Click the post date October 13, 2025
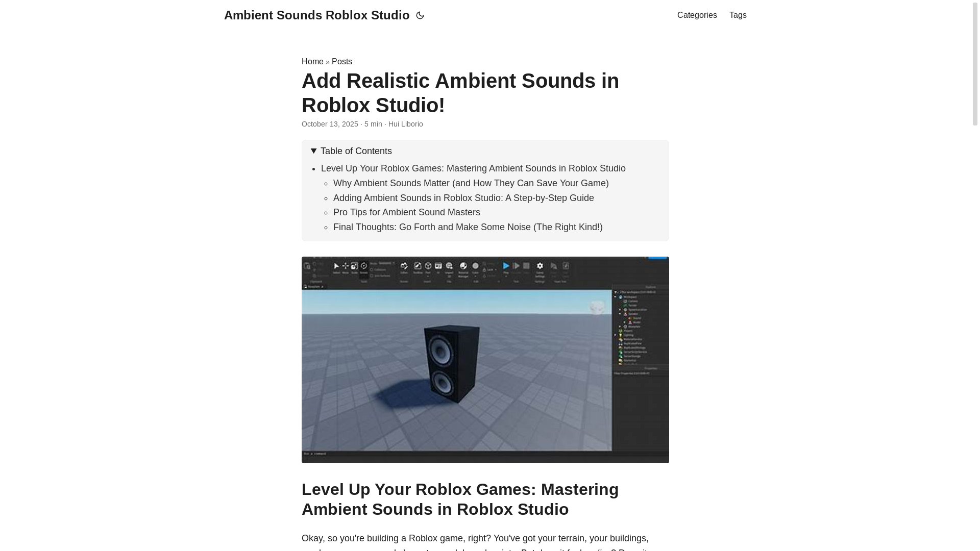 pos(330,124)
